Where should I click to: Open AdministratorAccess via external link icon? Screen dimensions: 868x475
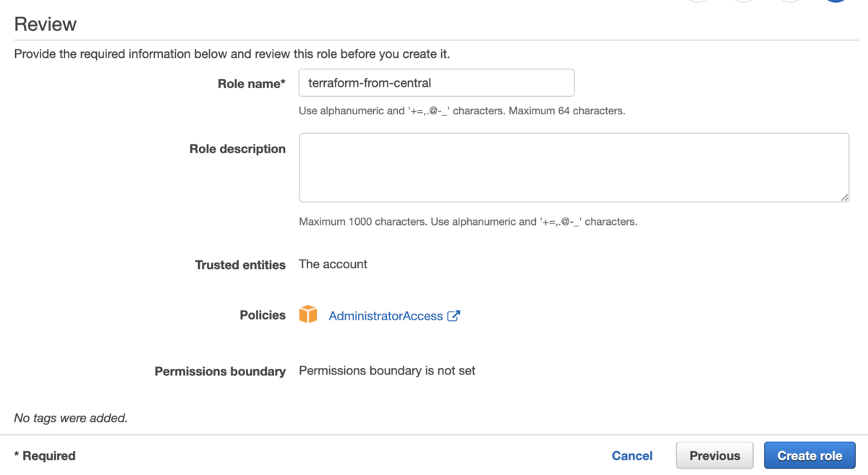454,316
